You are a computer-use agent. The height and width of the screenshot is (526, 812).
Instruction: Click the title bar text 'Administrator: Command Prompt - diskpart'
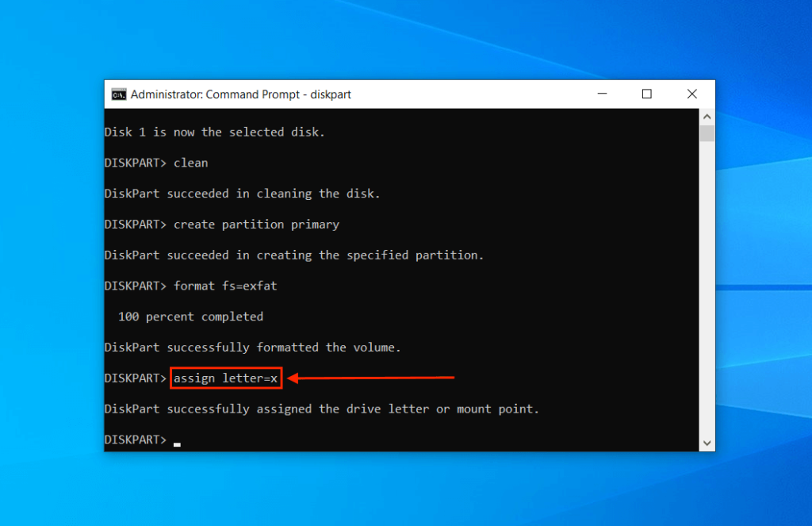pyautogui.click(x=240, y=94)
